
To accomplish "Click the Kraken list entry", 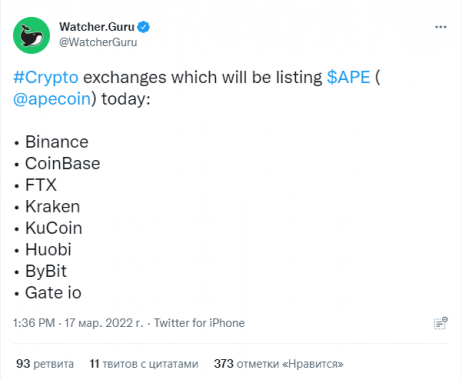I will pyautogui.click(x=53, y=207).
